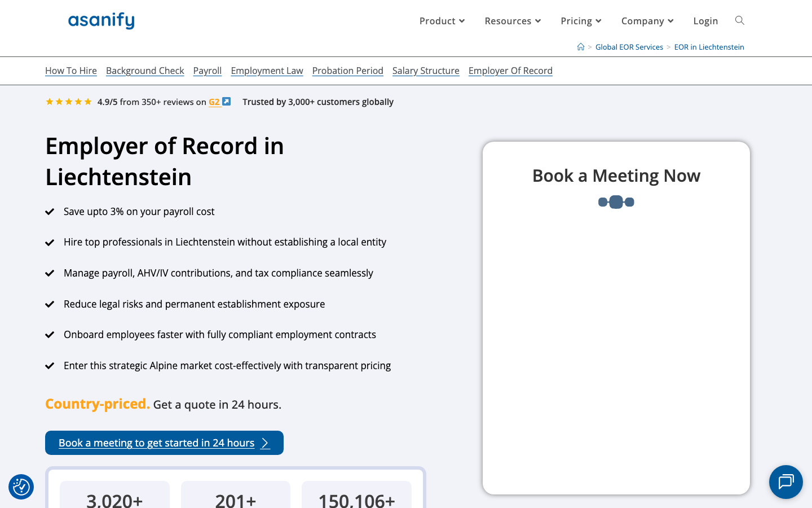Click 'Hire top professionals in Liechtenstein' line

point(225,242)
